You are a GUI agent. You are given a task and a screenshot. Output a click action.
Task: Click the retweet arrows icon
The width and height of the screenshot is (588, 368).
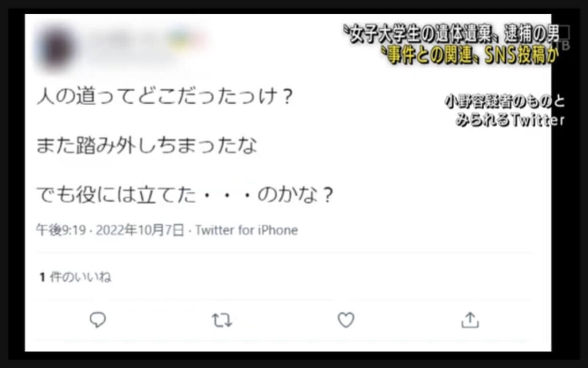[222, 320]
